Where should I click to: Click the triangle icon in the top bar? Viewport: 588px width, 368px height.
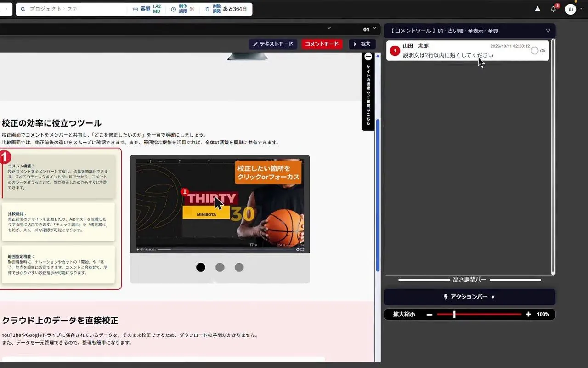pyautogui.click(x=537, y=9)
